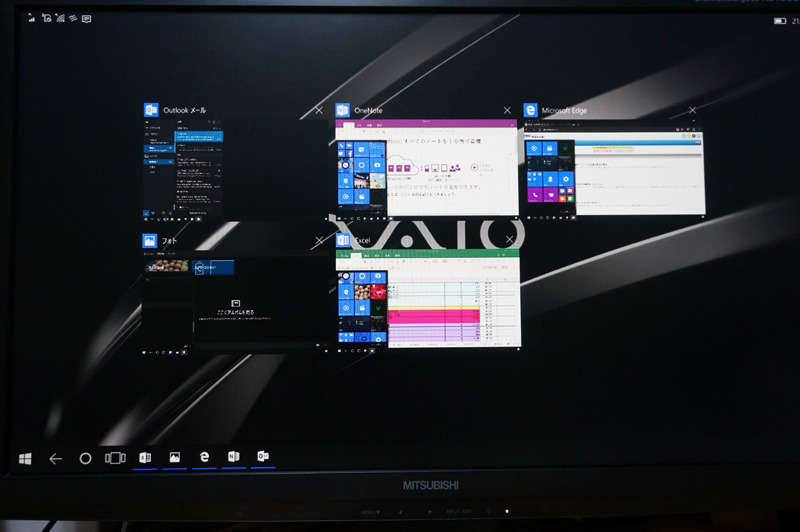Click 'Outlook メール' title text
The width and height of the screenshot is (800, 532).
185,110
